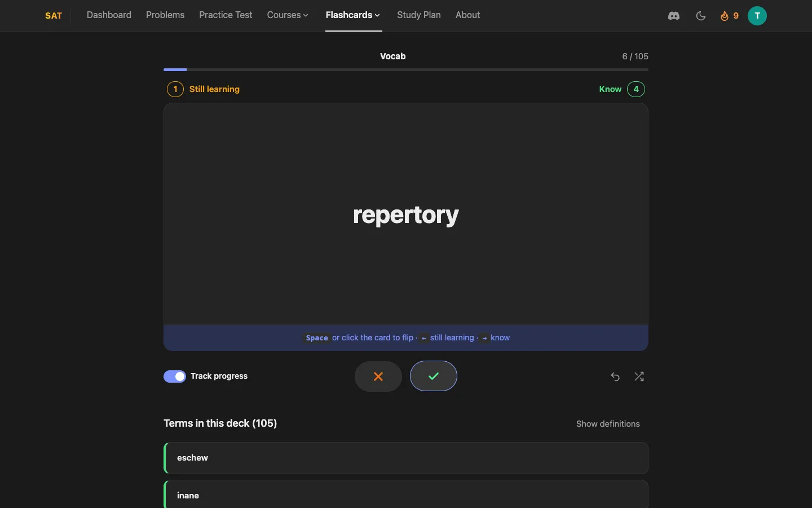Toggle dark mode moon icon
Viewport: 812px width, 508px height.
pos(701,16)
